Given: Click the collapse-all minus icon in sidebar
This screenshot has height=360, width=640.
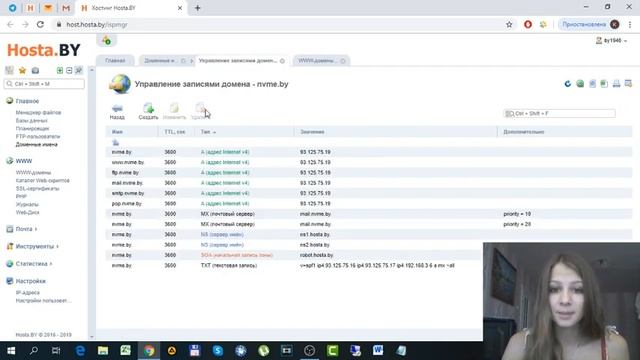Looking at the screenshot, I should click(69, 71).
